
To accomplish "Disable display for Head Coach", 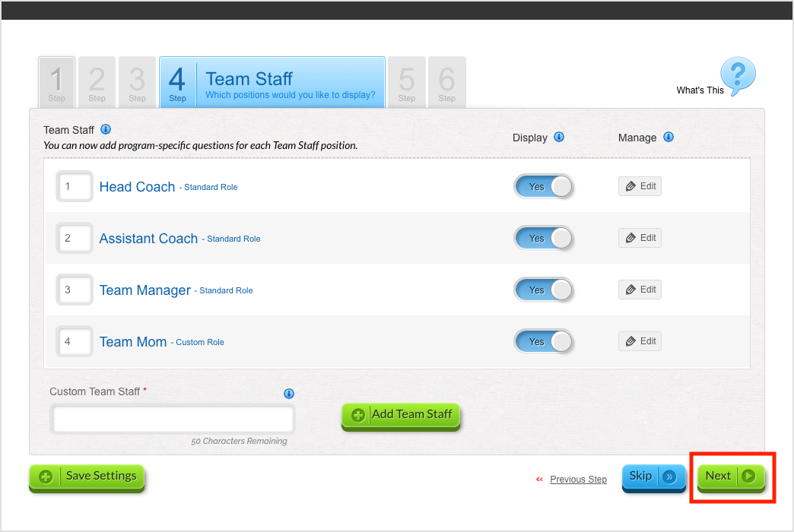I will (544, 186).
